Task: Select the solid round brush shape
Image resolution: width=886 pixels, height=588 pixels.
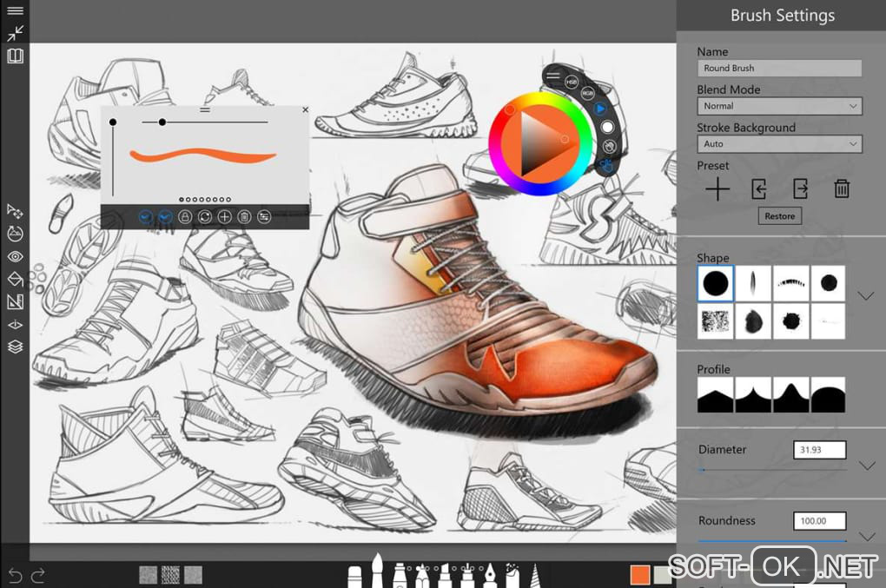Action: click(x=716, y=283)
